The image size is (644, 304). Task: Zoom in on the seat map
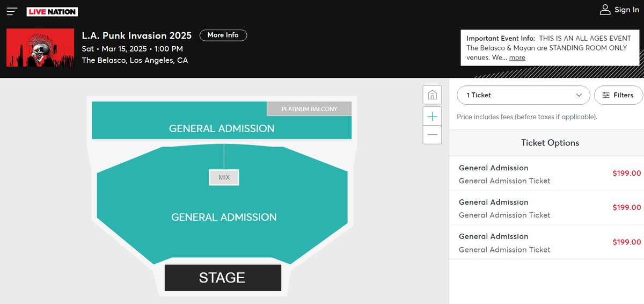click(x=432, y=116)
